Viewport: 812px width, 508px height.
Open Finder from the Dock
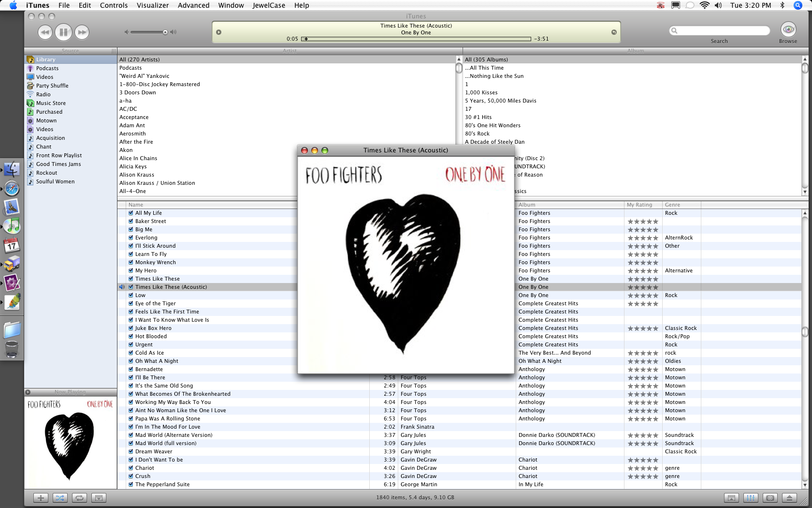[12, 169]
